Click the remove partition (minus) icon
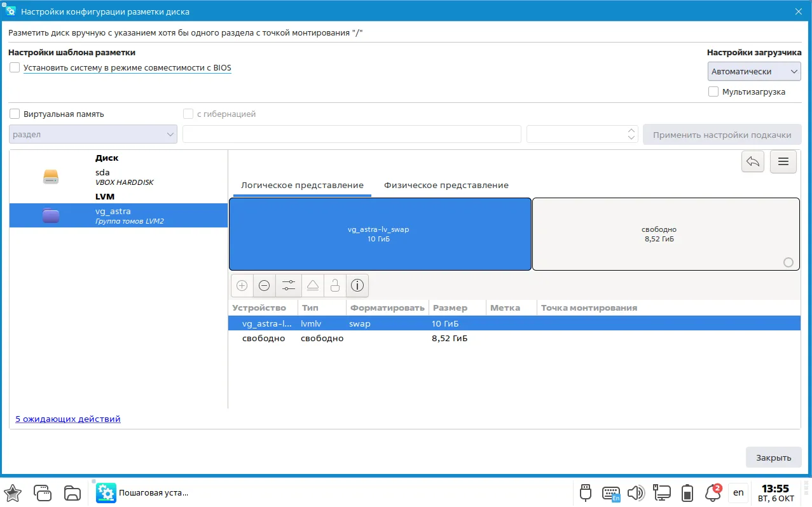 coord(264,286)
